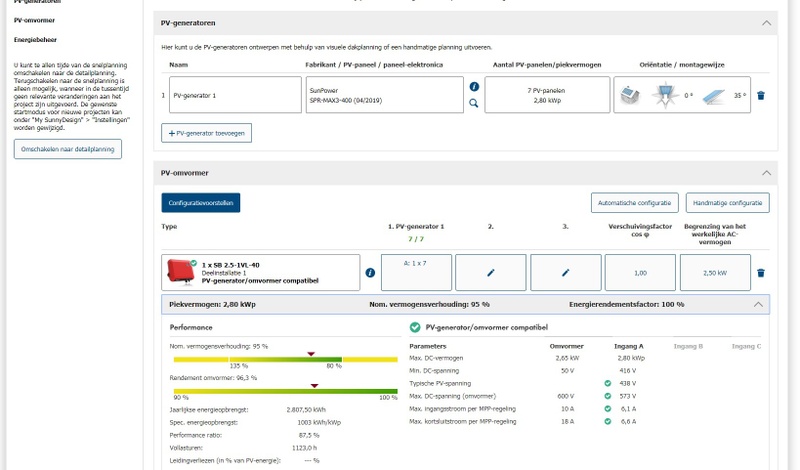The height and width of the screenshot is (470, 800).
Task: Click Typische PV-spanning green check
Action: (608, 383)
